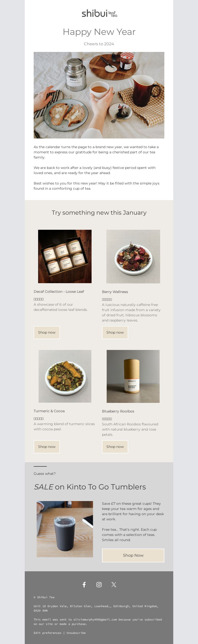This screenshot has width=198, height=644.
Task: Open the Facebook icon in footer
Action: pos(84,584)
